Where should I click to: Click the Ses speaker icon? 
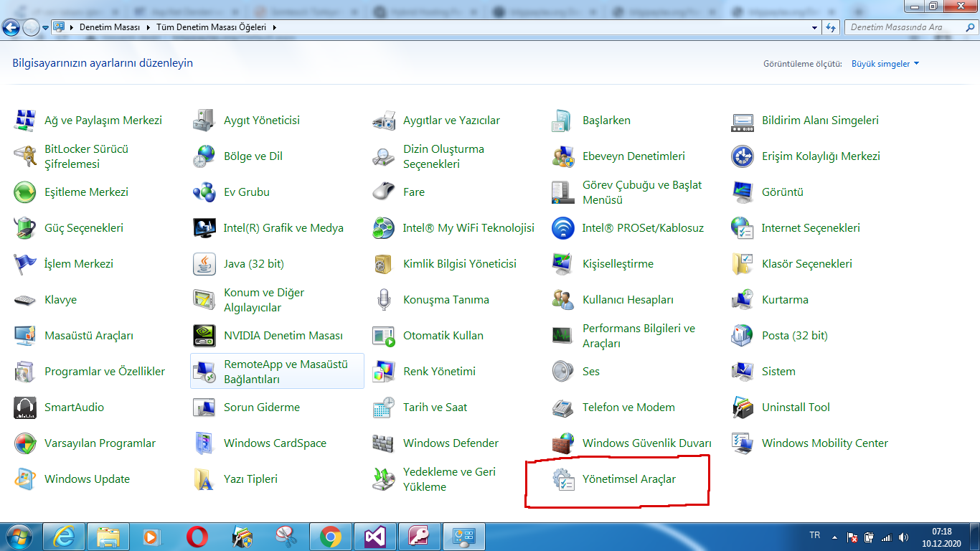(563, 372)
